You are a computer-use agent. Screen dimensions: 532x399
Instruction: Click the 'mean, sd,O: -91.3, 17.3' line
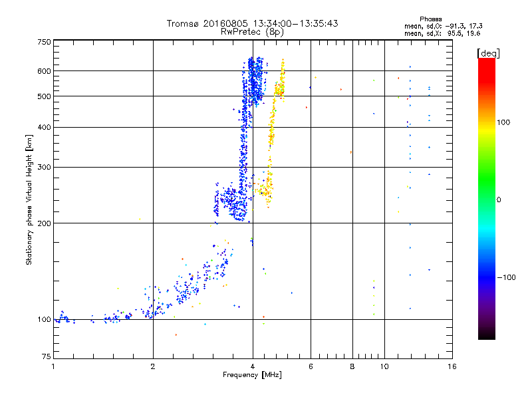443,26
